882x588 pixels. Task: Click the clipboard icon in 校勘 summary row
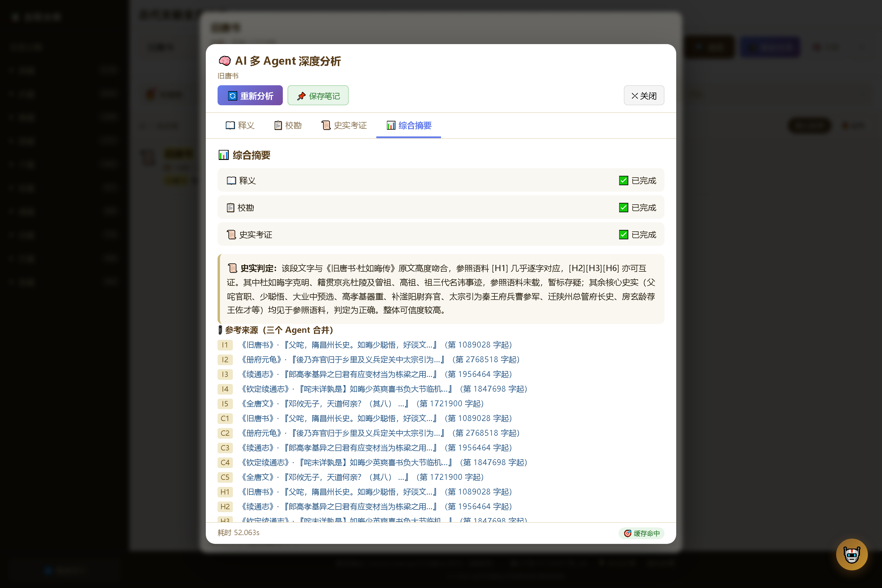click(x=230, y=208)
